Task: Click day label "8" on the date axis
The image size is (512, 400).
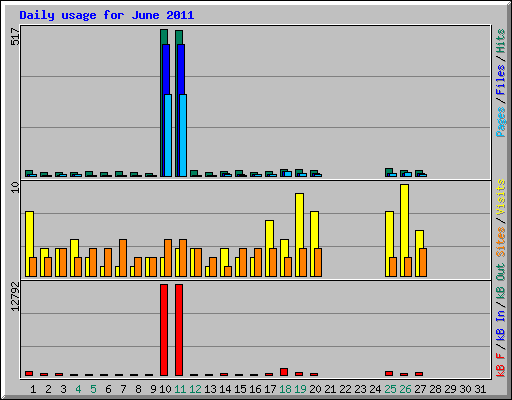Action: coord(138,389)
